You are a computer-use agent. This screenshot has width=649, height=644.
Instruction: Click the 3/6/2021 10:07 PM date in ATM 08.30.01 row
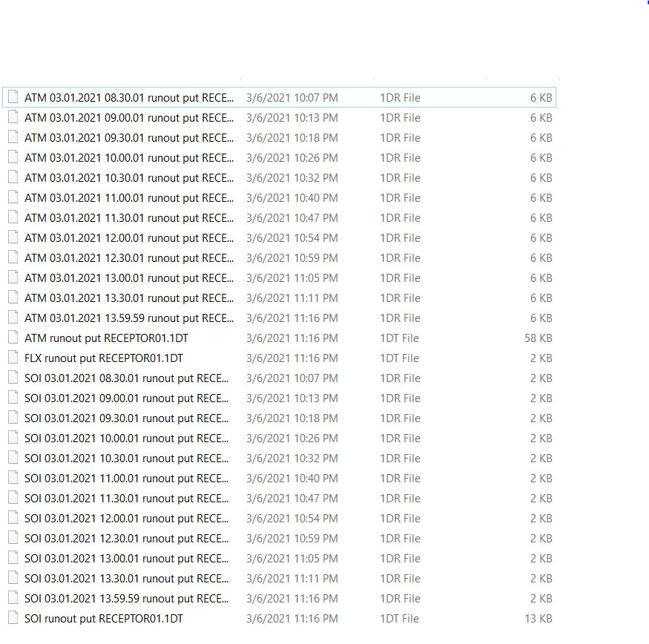(x=291, y=98)
